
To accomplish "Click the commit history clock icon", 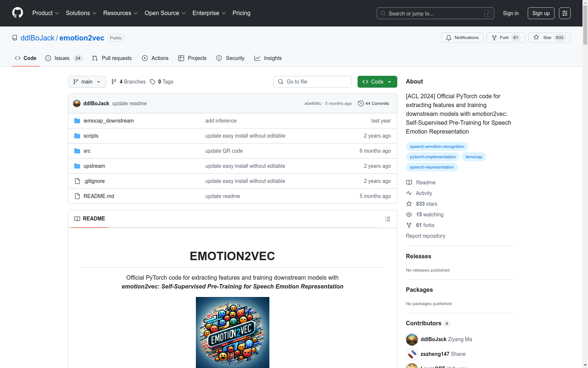I will pyautogui.click(x=361, y=103).
